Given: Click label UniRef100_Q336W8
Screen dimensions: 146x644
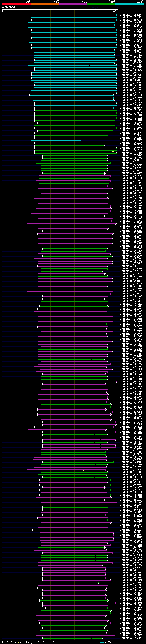Looking at the screenshot, I should point(131,67).
